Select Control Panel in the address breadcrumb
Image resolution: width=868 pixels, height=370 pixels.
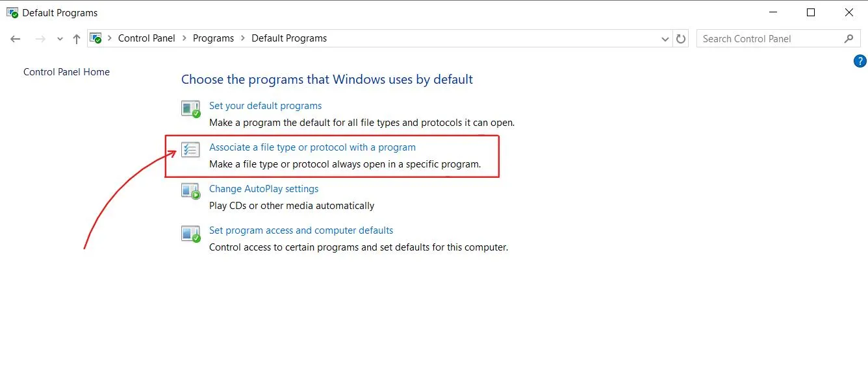(146, 38)
